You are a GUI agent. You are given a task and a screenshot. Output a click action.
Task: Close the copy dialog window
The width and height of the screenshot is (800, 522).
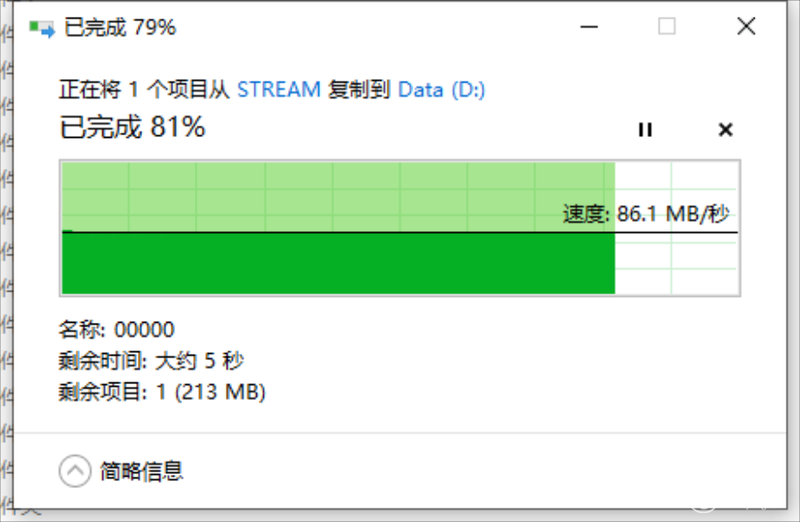click(746, 26)
